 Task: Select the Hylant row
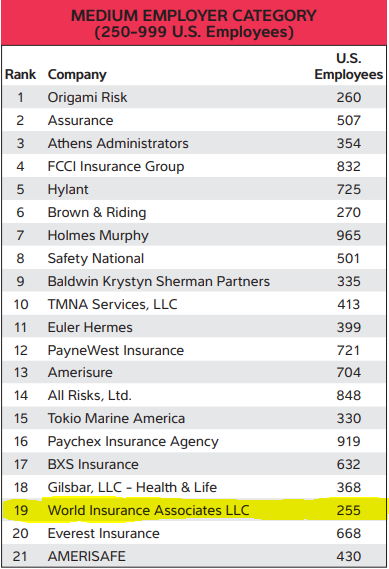[194, 189]
